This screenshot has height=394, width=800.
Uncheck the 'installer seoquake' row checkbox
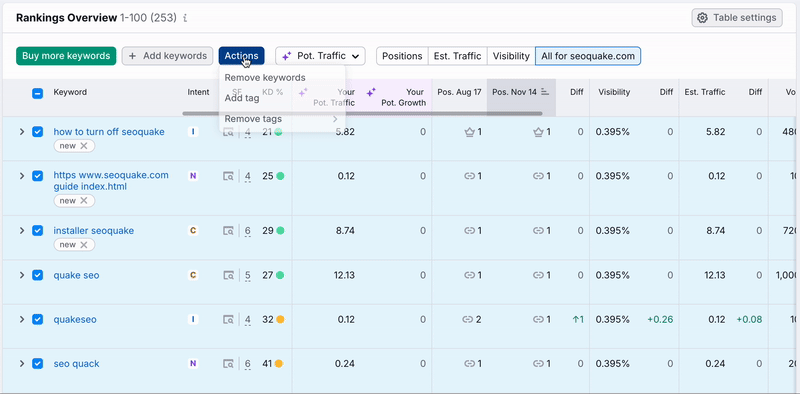point(37,231)
